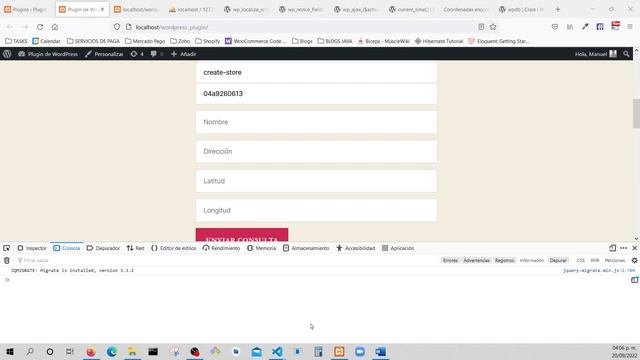
Task: Switch to the Rendimiento devtools tab
Action: point(221,248)
